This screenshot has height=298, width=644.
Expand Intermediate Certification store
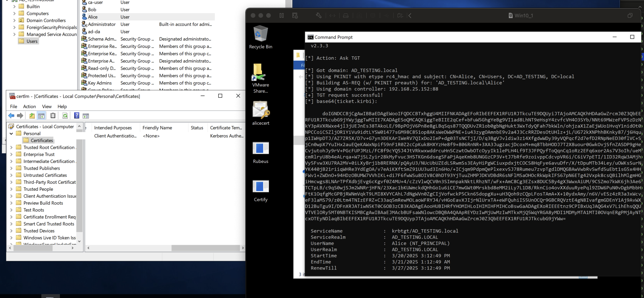coord(11,161)
